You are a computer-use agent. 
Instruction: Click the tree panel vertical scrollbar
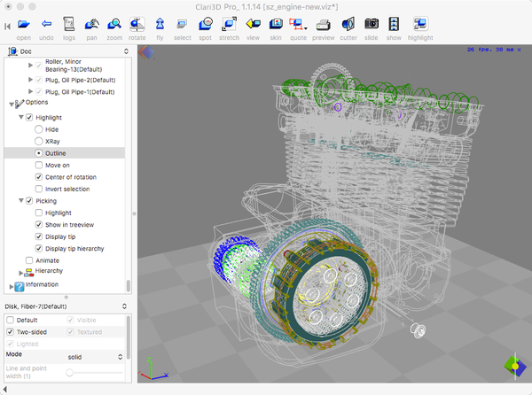(129, 285)
